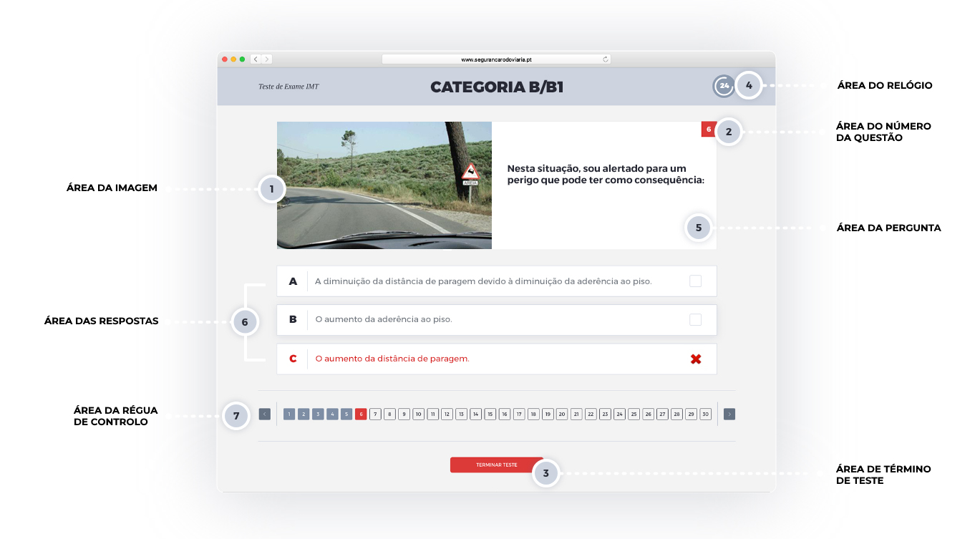Jump to question 24 in the ruler
This screenshot has width=980, height=539.
[x=619, y=414]
